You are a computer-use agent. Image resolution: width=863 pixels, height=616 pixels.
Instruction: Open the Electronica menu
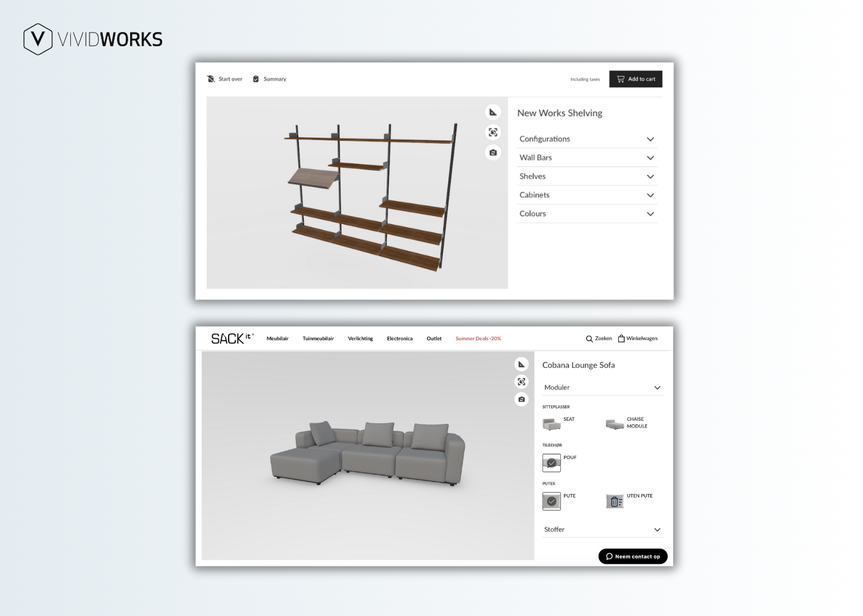tap(400, 339)
